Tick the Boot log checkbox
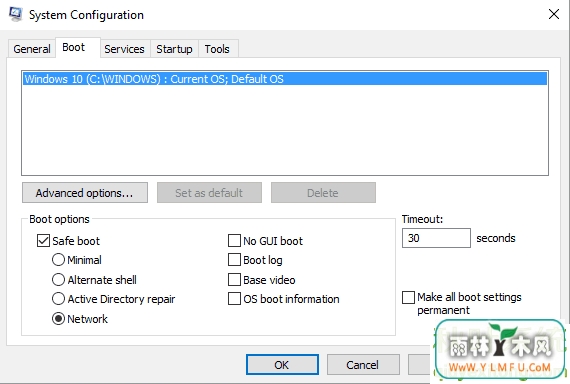This screenshot has width=570, height=384. click(x=234, y=260)
